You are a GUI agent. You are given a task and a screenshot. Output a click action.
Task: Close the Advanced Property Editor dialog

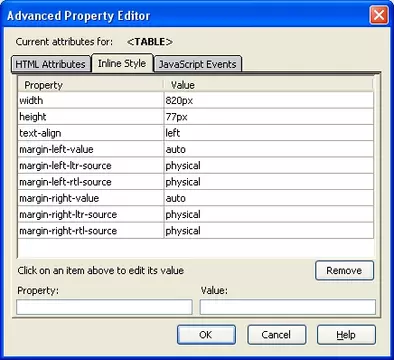point(379,15)
